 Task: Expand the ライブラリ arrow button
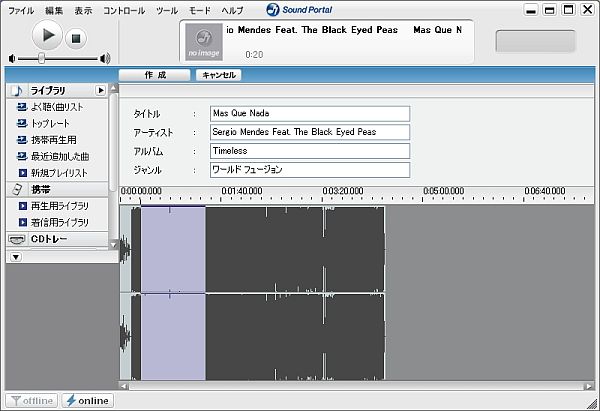click(100, 90)
